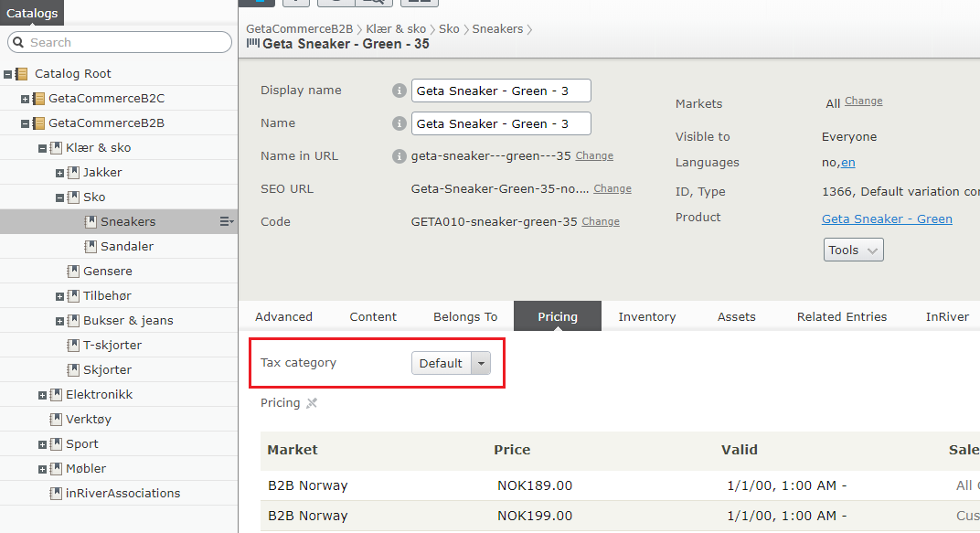The height and width of the screenshot is (533, 980).
Task: Collapse the Klær & sko node
Action: (x=42, y=149)
